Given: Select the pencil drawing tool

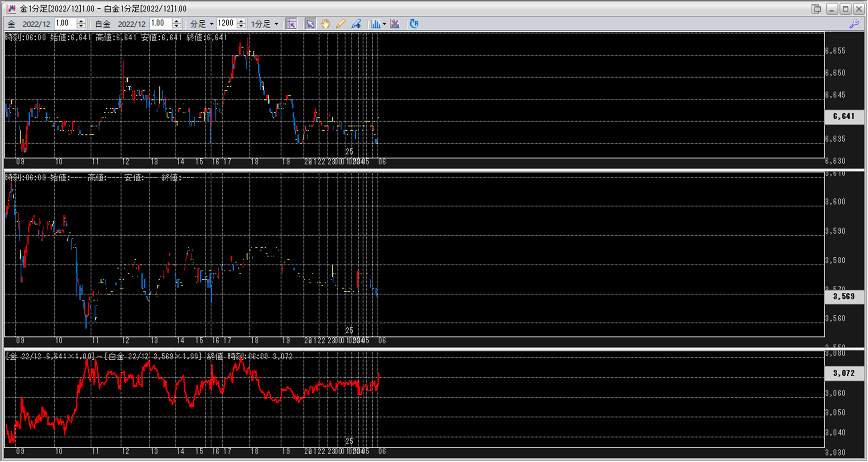Looking at the screenshot, I should coord(341,24).
